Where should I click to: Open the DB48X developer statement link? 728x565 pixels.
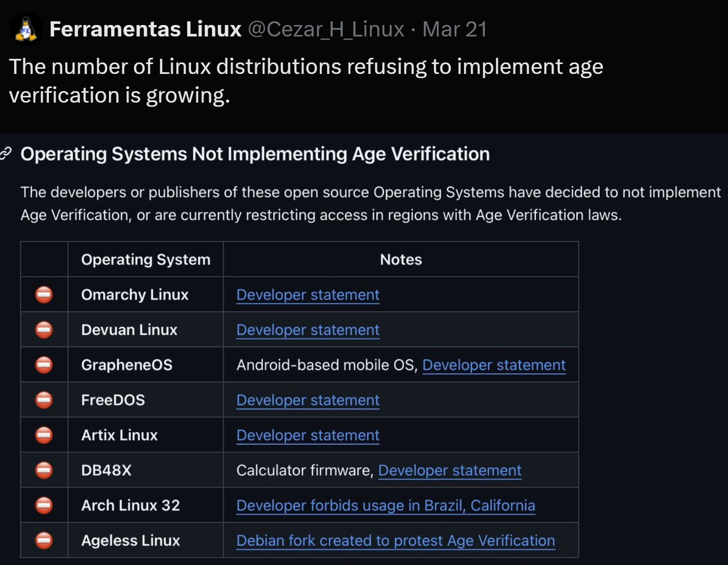point(449,470)
